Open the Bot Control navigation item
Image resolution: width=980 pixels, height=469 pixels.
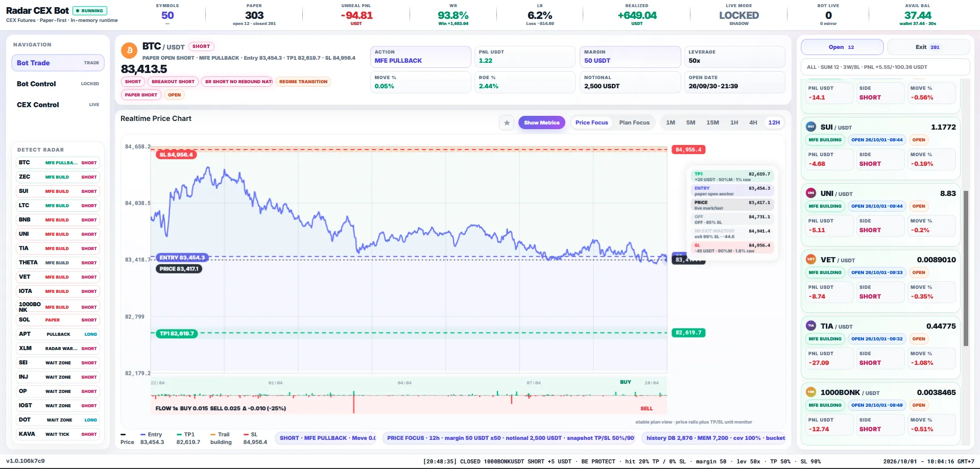(x=58, y=84)
